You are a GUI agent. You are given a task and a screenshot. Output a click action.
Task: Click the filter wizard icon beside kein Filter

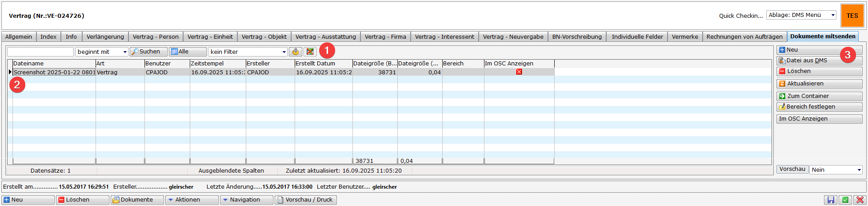pyautogui.click(x=296, y=52)
